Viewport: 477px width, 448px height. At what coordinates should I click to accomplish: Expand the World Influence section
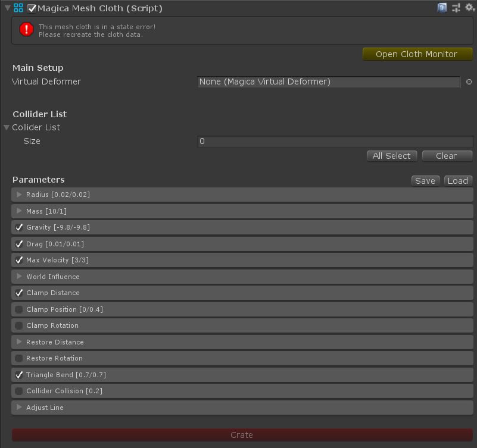tap(19, 276)
